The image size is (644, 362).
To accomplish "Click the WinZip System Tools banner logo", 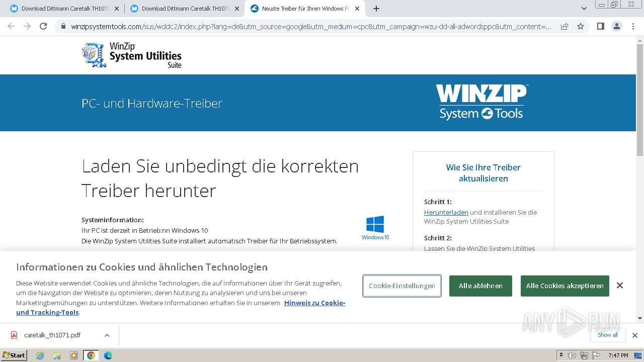I will (481, 102).
